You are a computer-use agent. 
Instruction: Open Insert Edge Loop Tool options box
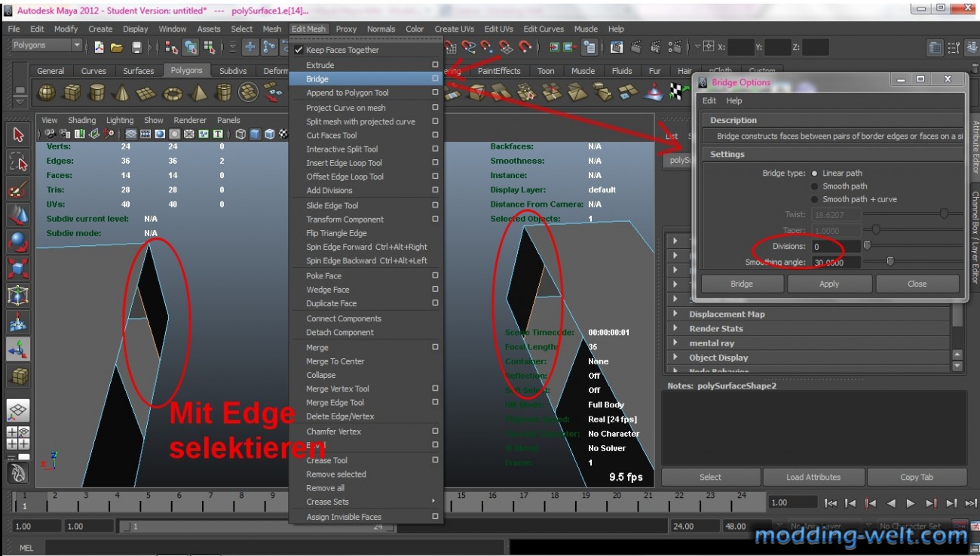435,162
